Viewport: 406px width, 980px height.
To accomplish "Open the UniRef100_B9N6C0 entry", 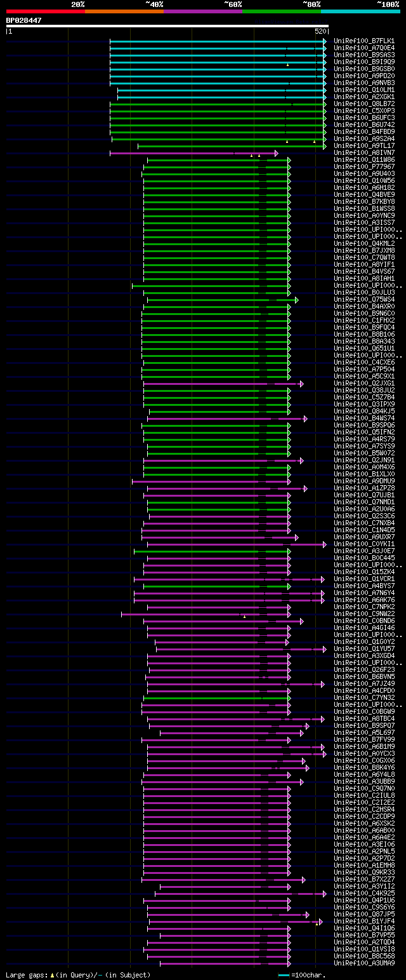I will click(x=364, y=313).
